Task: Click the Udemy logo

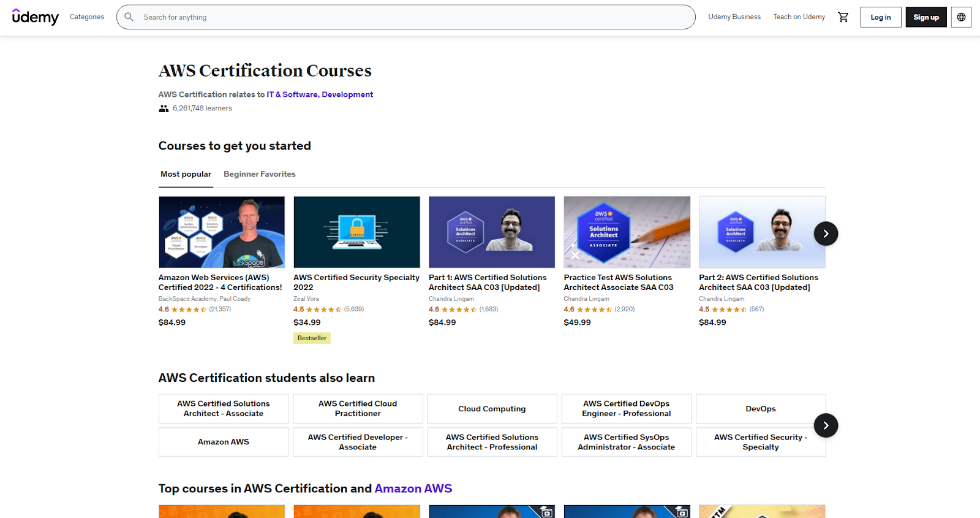Action: click(36, 17)
